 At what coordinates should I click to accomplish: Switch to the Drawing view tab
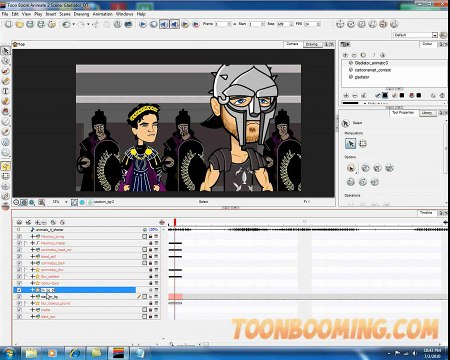point(312,44)
